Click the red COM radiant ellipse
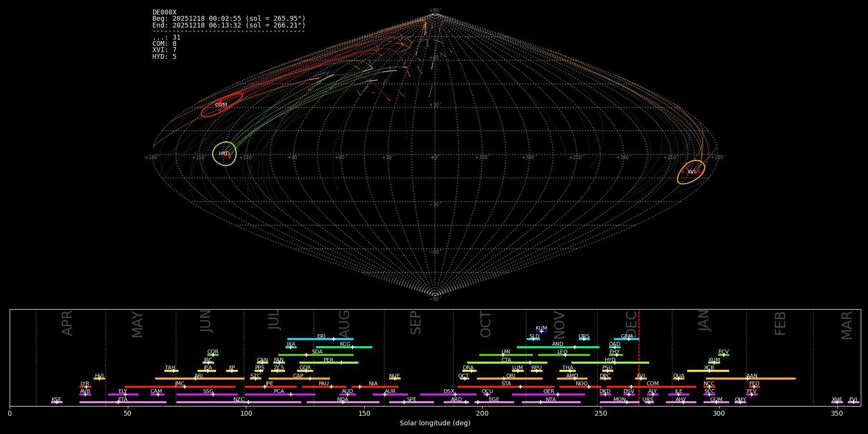This screenshot has height=434, width=868. (222, 105)
